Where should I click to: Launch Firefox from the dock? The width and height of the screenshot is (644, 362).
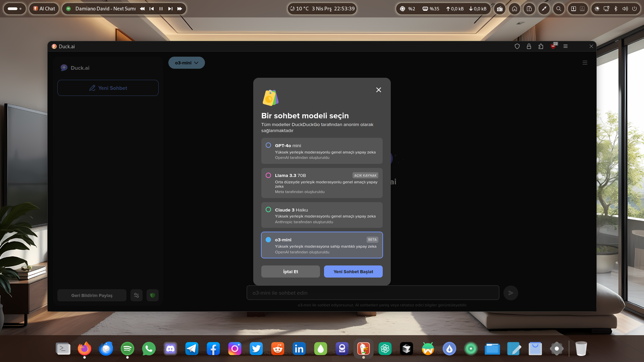(85, 349)
